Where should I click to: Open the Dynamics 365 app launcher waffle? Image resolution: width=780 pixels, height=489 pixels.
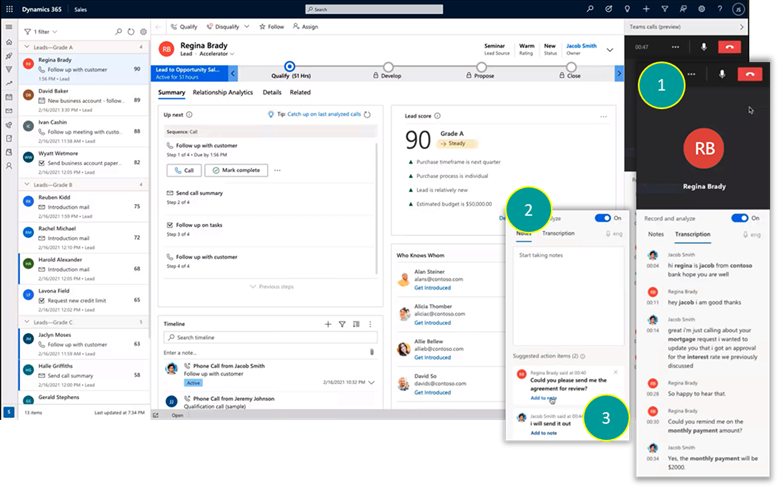pos(9,9)
